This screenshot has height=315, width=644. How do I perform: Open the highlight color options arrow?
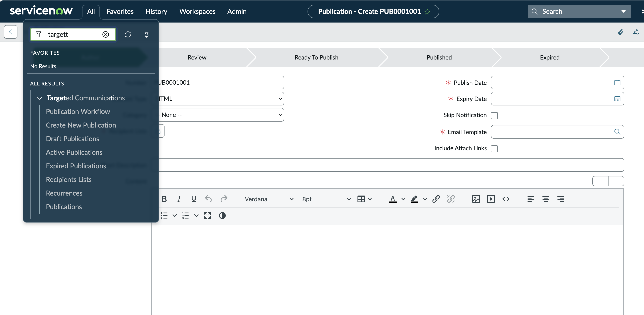point(425,199)
